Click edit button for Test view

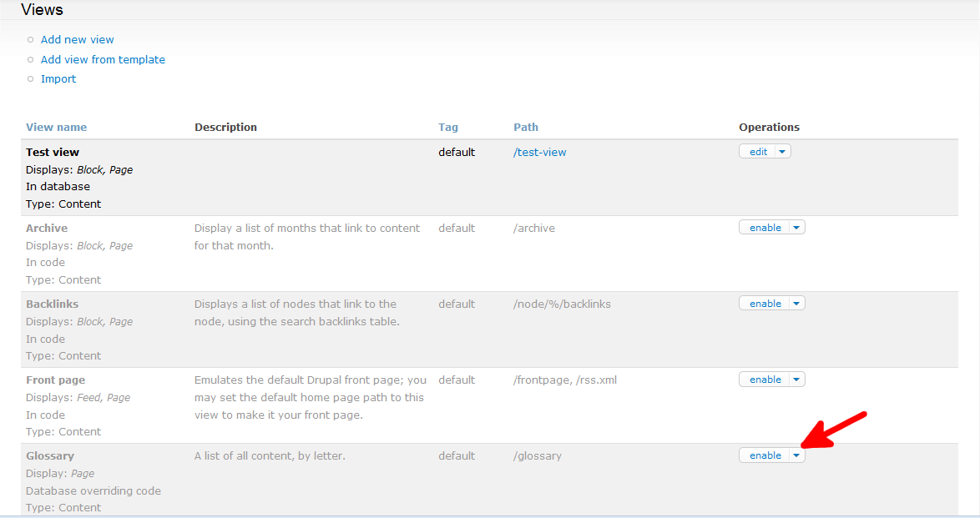click(758, 152)
